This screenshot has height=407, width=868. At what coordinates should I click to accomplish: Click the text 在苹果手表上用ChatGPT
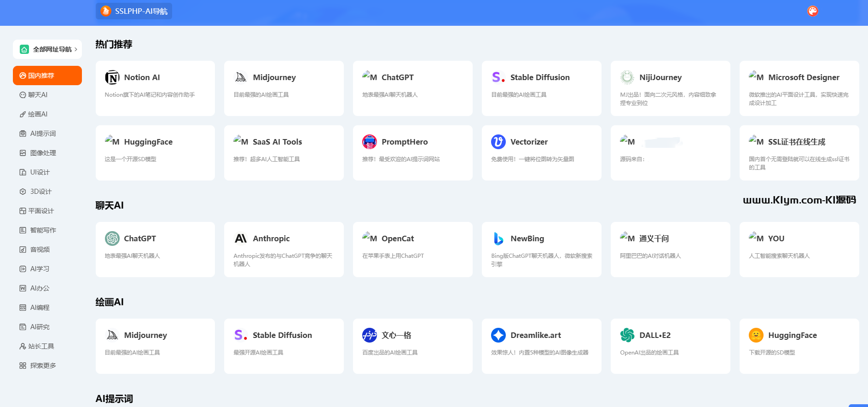tap(393, 256)
